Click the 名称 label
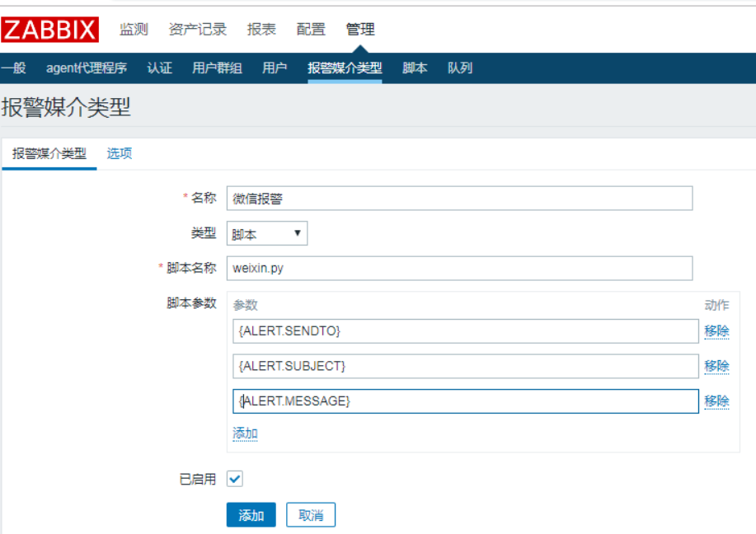This screenshot has width=756, height=534. point(204,198)
